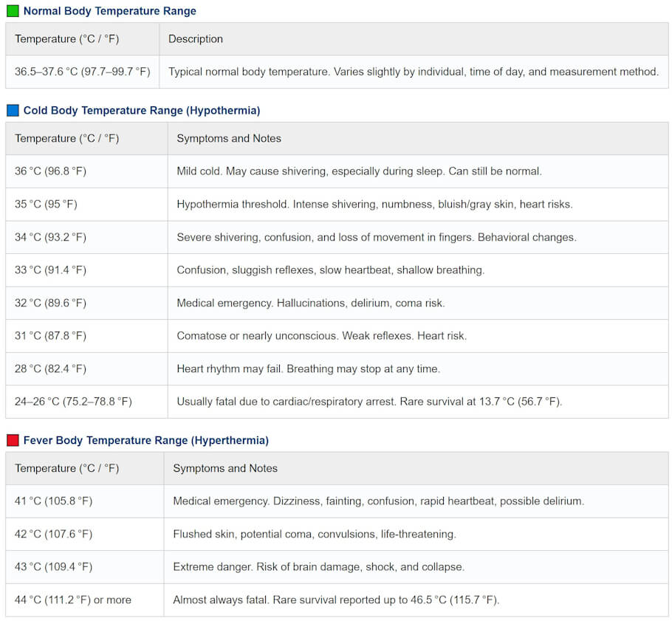Select the 44 °C (111.2 °F) or more cell
This screenshot has width=672, height=621.
pos(73,600)
